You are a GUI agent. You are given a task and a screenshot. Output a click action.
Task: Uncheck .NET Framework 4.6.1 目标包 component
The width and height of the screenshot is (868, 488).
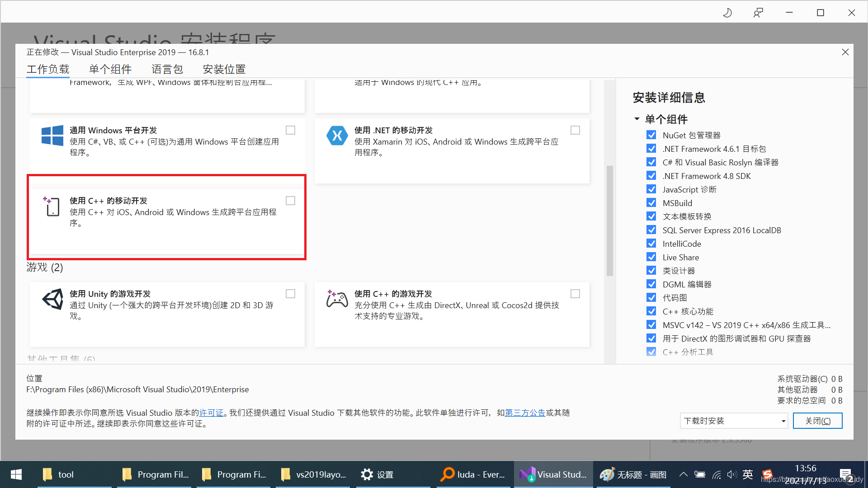(x=651, y=149)
